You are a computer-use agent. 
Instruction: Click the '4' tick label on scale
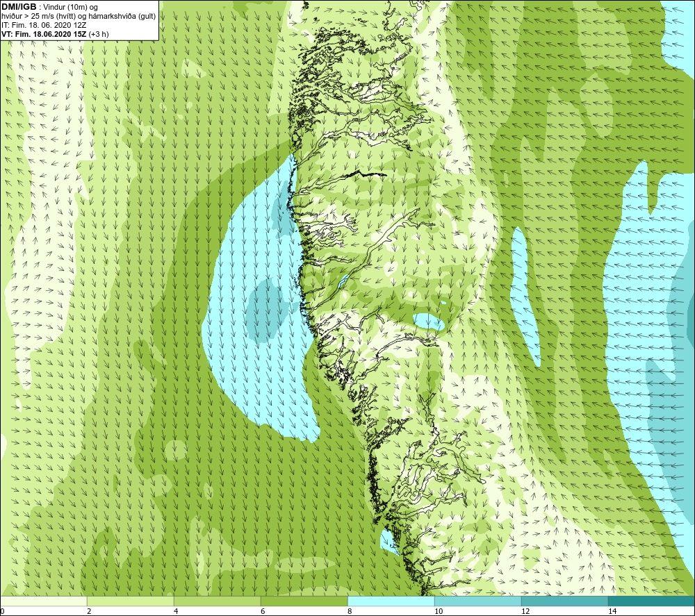pyautogui.click(x=176, y=611)
